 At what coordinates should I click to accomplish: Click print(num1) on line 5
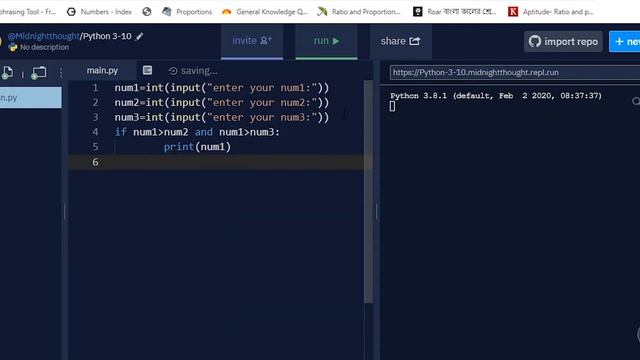(x=197, y=147)
